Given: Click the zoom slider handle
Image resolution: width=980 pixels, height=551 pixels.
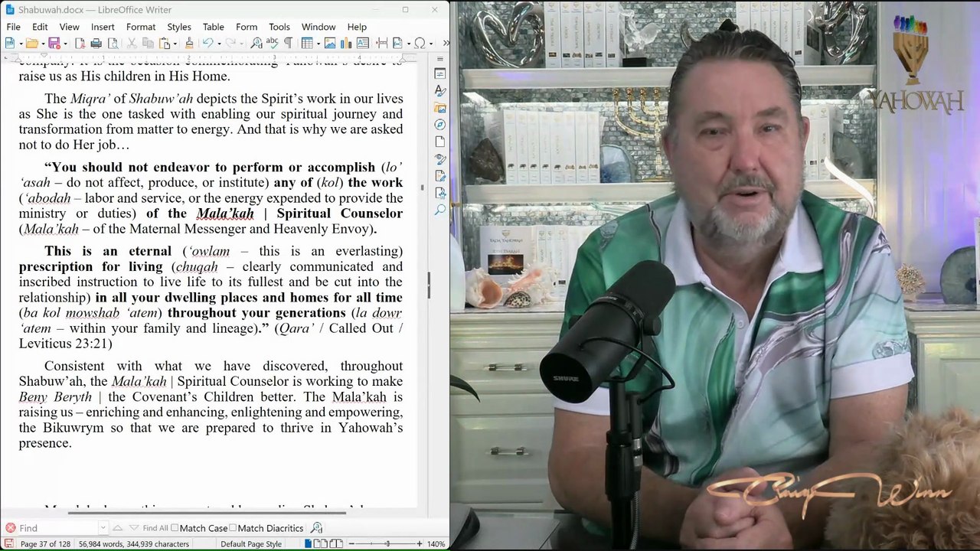Looking at the screenshot, I should point(387,544).
